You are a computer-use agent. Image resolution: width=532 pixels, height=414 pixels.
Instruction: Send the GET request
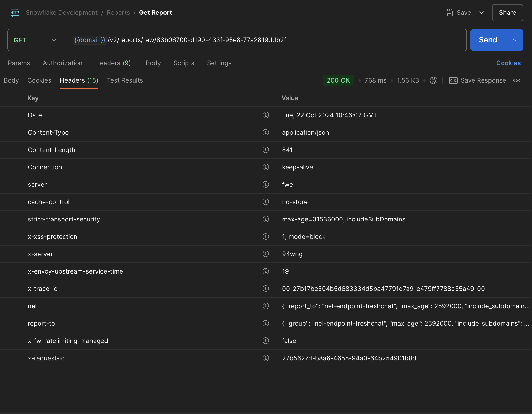point(488,40)
